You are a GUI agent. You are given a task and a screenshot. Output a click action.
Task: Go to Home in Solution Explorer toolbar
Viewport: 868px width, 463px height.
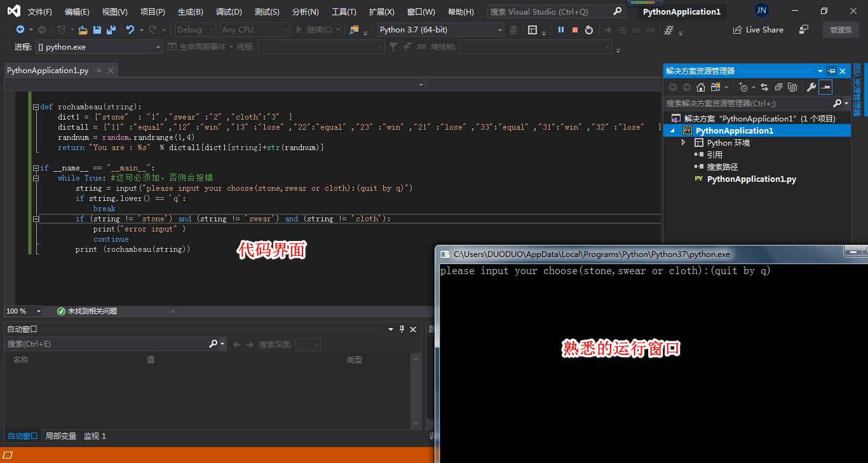tap(701, 87)
